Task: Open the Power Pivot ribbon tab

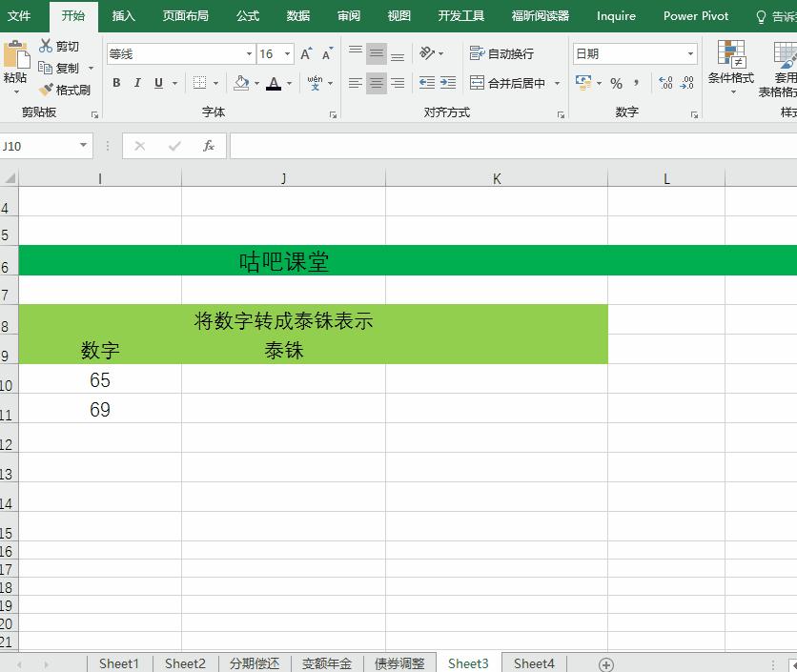Action: (695, 16)
